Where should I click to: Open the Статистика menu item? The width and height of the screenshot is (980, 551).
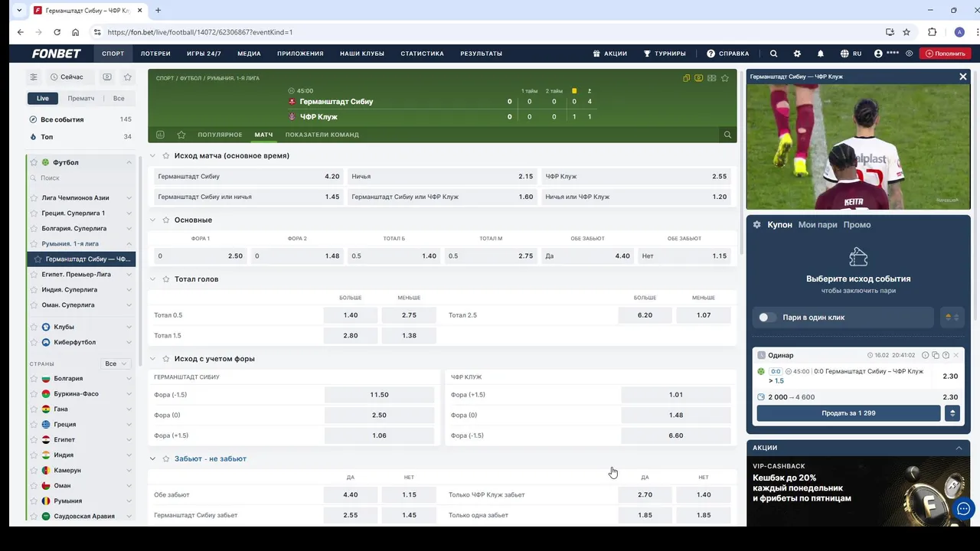coord(422,54)
